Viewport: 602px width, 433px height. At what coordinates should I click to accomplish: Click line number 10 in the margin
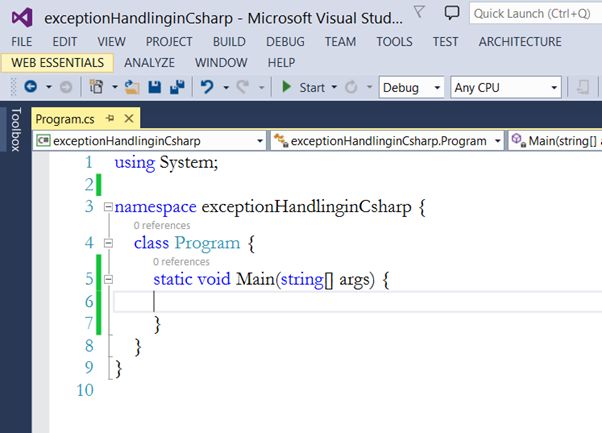85,390
